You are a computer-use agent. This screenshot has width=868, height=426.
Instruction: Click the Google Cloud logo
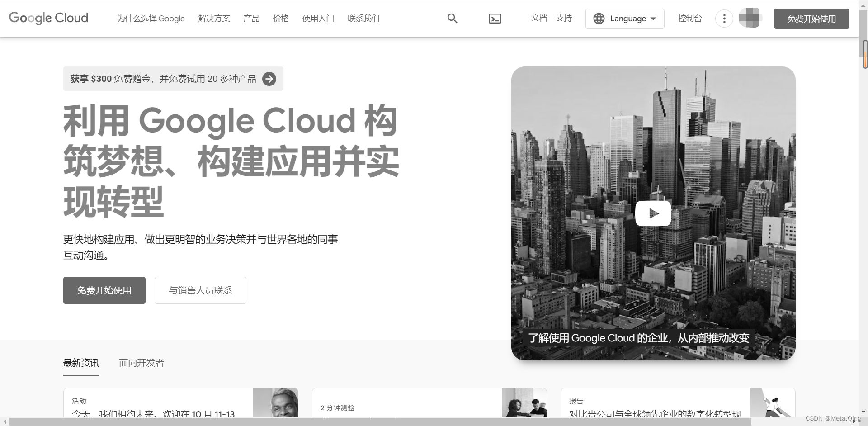pos(48,18)
